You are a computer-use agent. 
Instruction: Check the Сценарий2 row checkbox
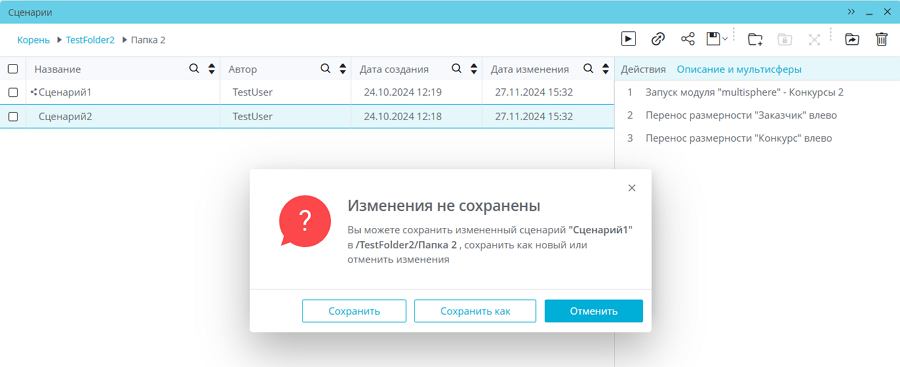point(13,116)
